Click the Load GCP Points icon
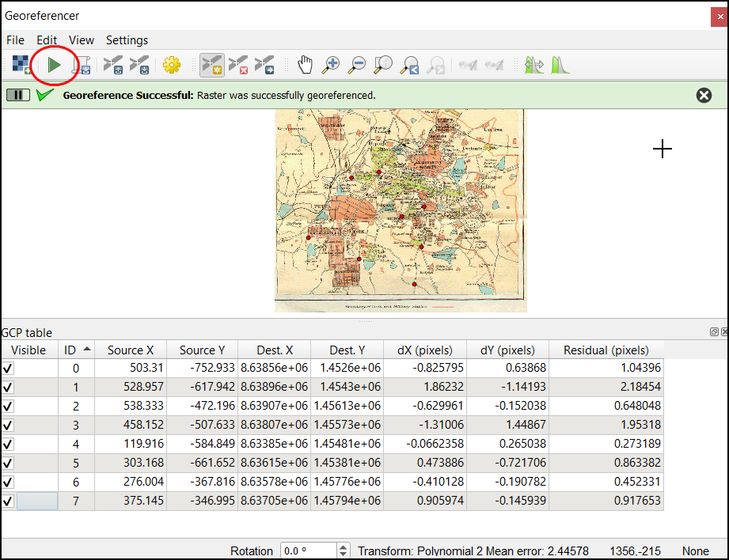Screen dimensions: 729x560 113,65
